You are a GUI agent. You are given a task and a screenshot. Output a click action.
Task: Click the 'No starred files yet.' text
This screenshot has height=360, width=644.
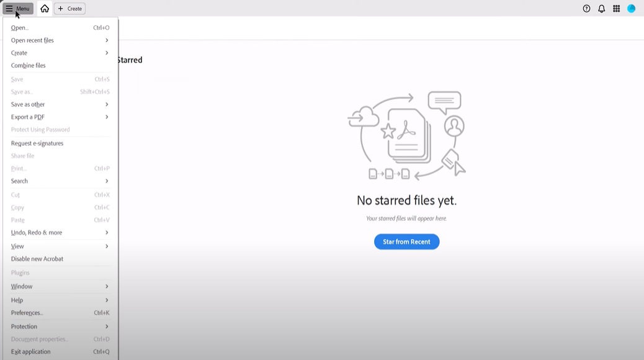(406, 200)
